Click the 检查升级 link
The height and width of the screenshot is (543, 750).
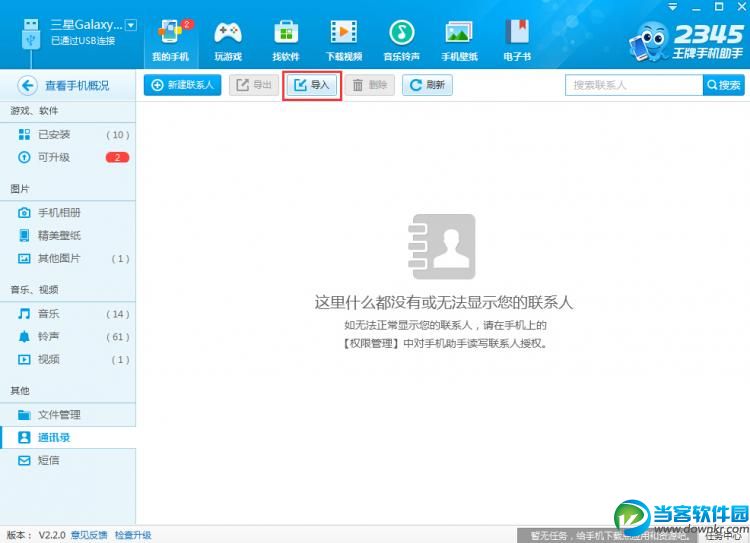point(133,535)
